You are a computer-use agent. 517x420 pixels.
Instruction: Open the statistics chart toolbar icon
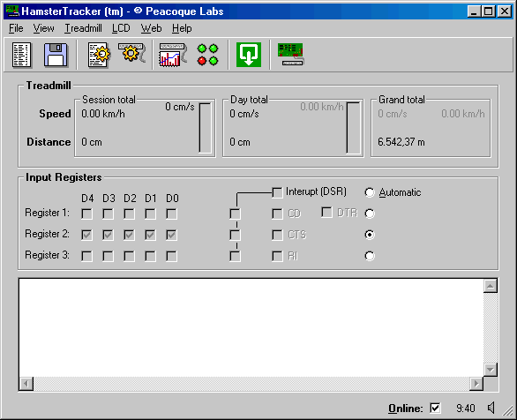pyautogui.click(x=173, y=55)
